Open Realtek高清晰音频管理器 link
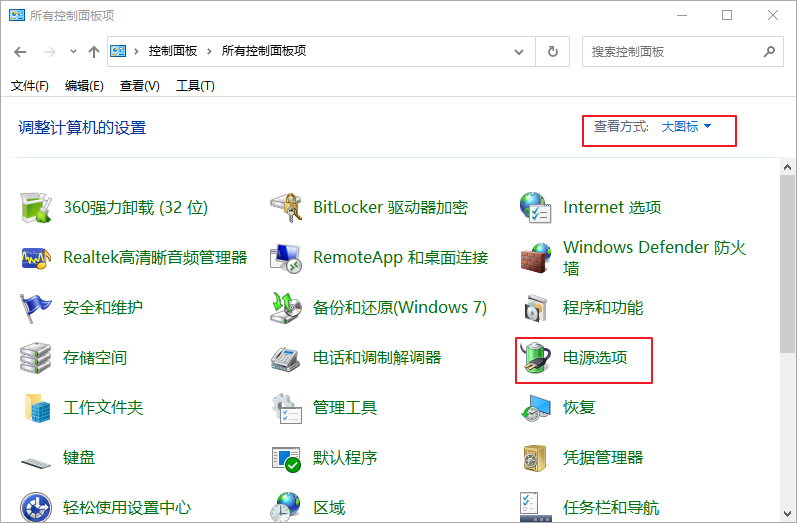The width and height of the screenshot is (797, 523). pos(155,257)
